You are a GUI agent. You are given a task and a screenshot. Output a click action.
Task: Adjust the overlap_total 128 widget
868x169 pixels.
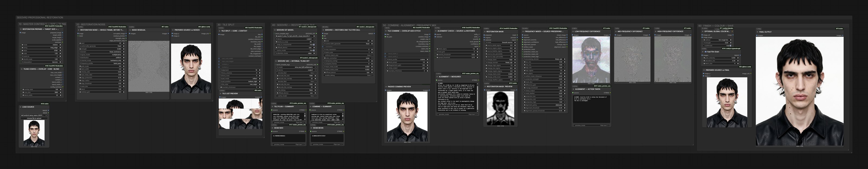[x=42, y=90]
